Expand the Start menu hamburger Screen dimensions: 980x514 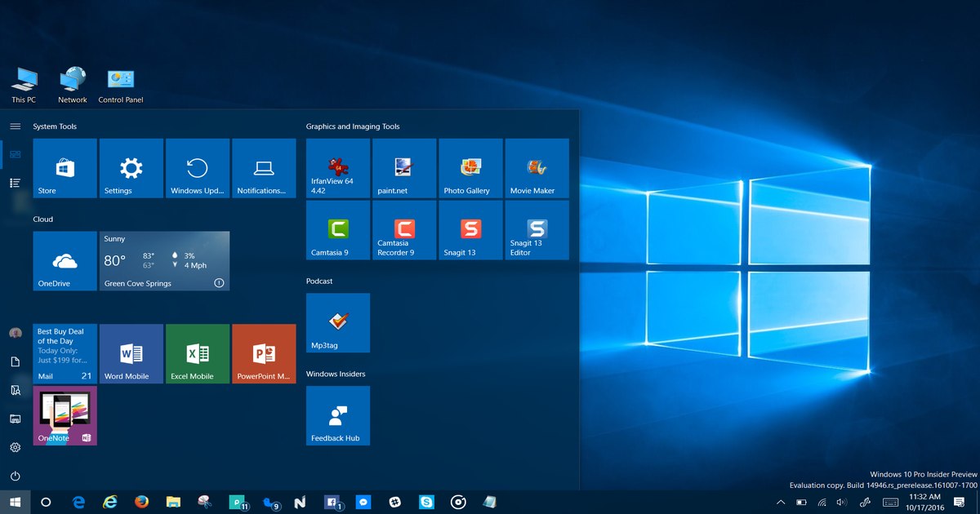coord(15,126)
